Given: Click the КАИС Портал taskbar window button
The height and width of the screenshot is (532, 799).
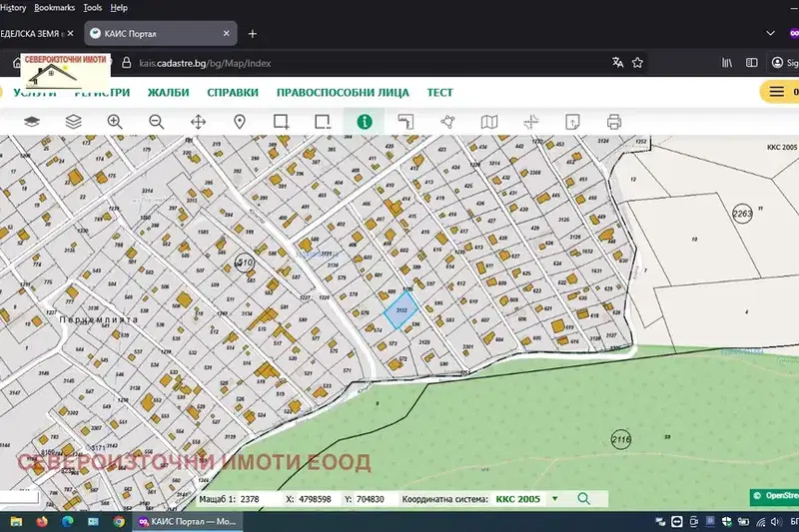Looking at the screenshot, I should tap(187, 521).
